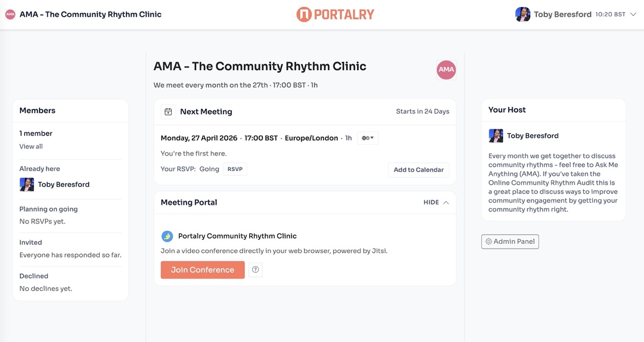Click the Add to Calendar button
The height and width of the screenshot is (342, 644).
(x=418, y=170)
